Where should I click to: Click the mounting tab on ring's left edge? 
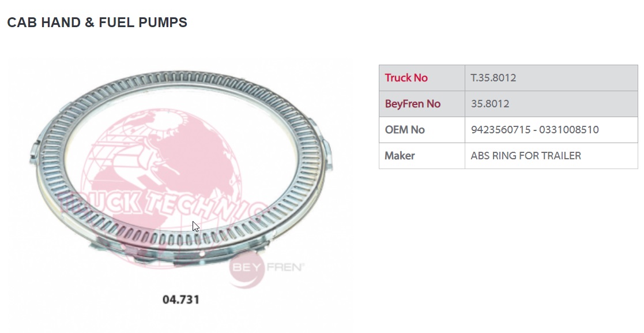[33, 151]
